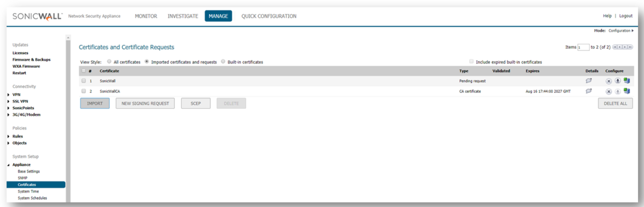Viewport: 644px width, 207px height.
Task: Export the SonicWall certificate request
Action: click(627, 81)
